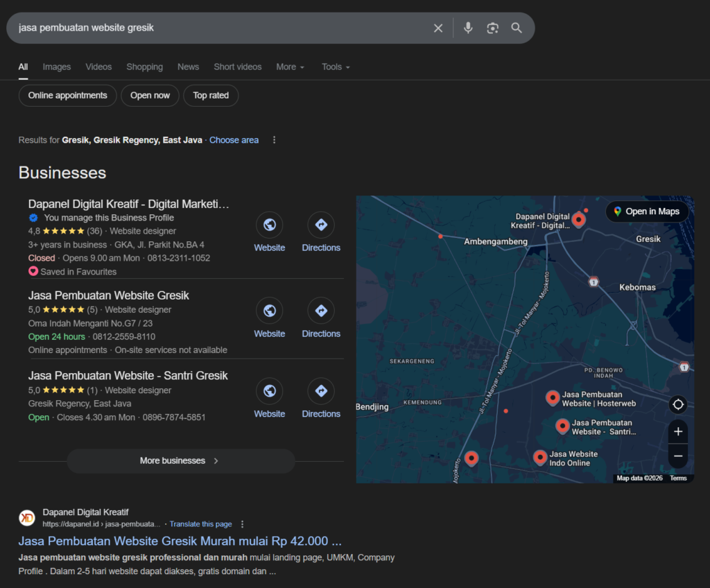Start voice search with microphone icon

pyautogui.click(x=468, y=28)
